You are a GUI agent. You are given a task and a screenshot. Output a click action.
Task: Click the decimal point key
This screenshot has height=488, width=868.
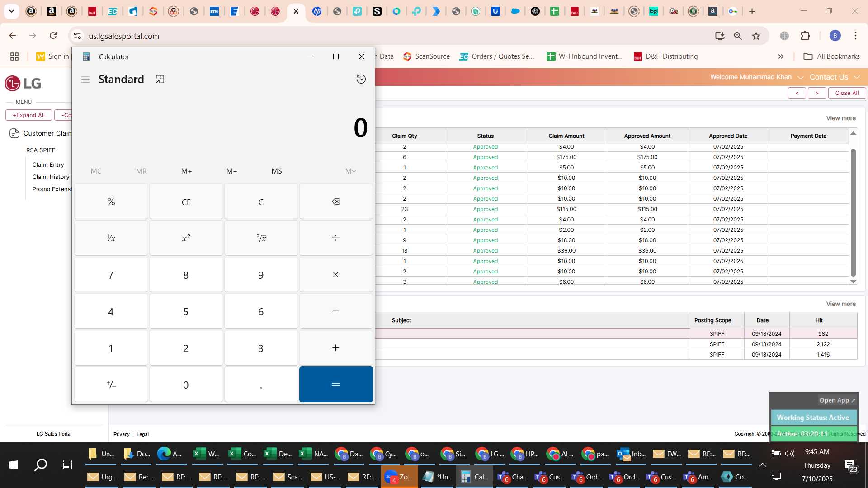point(261,385)
